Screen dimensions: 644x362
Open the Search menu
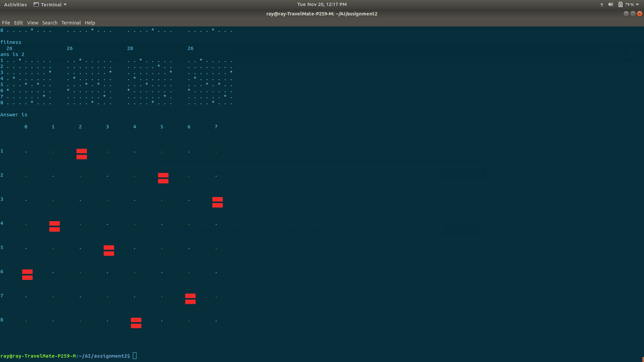(x=50, y=23)
